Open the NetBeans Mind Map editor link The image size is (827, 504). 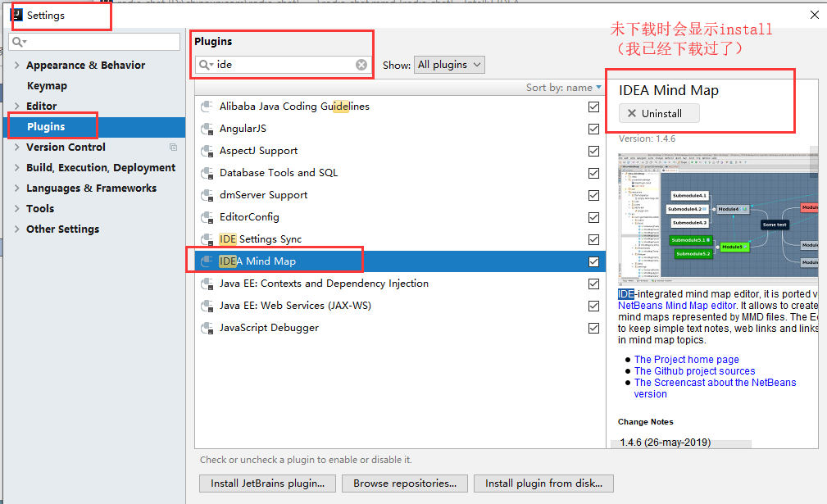[x=677, y=306]
